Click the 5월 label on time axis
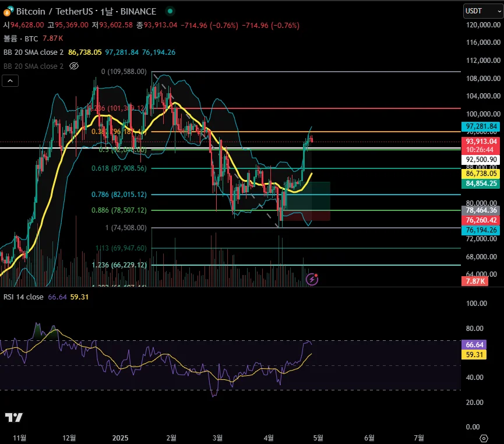 click(318, 438)
